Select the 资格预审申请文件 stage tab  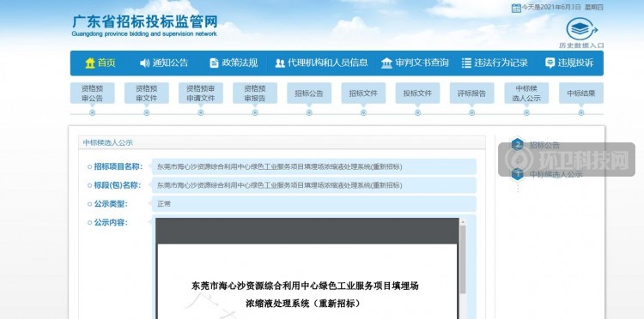click(x=201, y=93)
